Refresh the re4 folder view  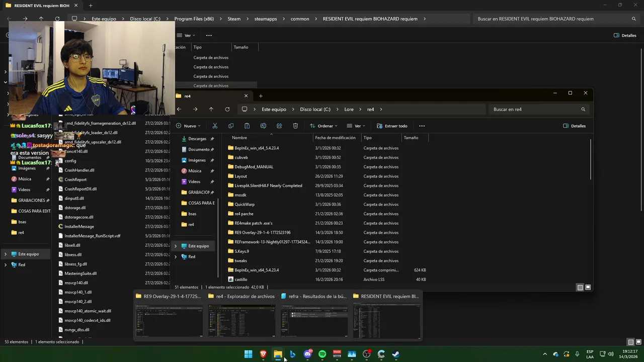[x=227, y=109]
